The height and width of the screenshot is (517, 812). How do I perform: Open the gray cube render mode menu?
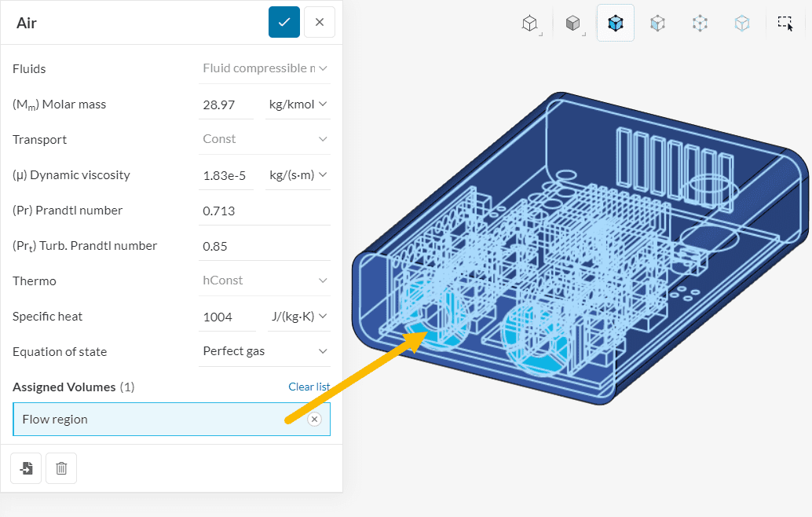click(x=573, y=24)
